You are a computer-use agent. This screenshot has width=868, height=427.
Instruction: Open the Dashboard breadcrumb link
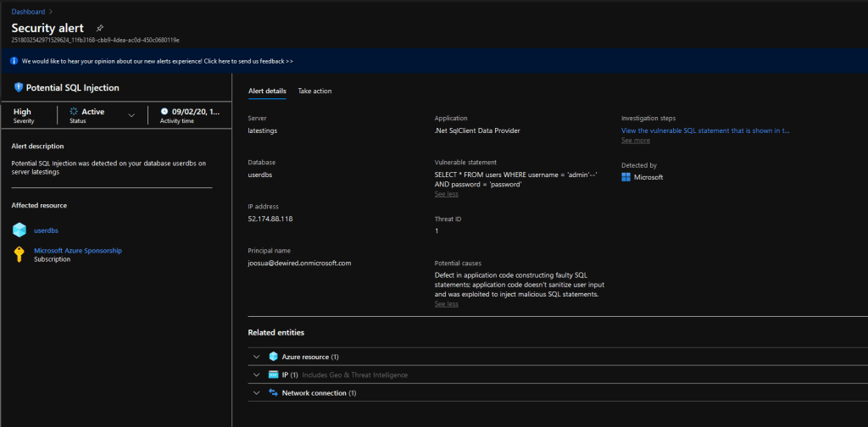click(28, 12)
